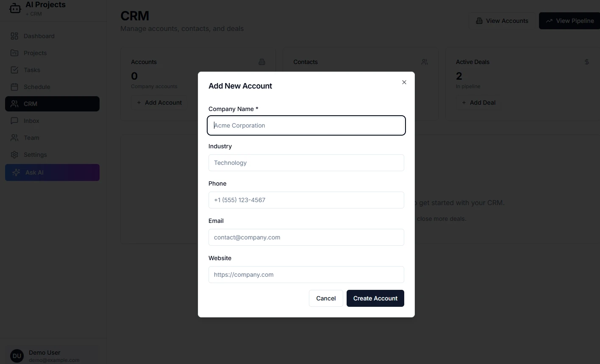Open the Projects folder icon
This screenshot has width=600, height=364.
point(14,53)
